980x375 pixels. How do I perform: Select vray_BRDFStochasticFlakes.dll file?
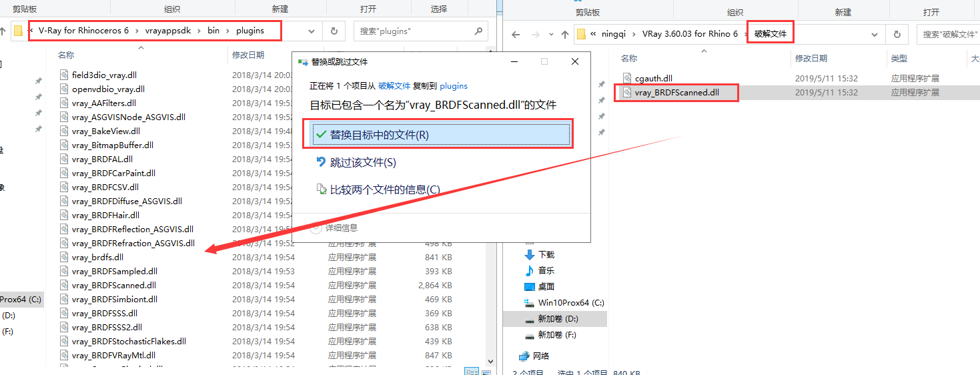coord(129,341)
